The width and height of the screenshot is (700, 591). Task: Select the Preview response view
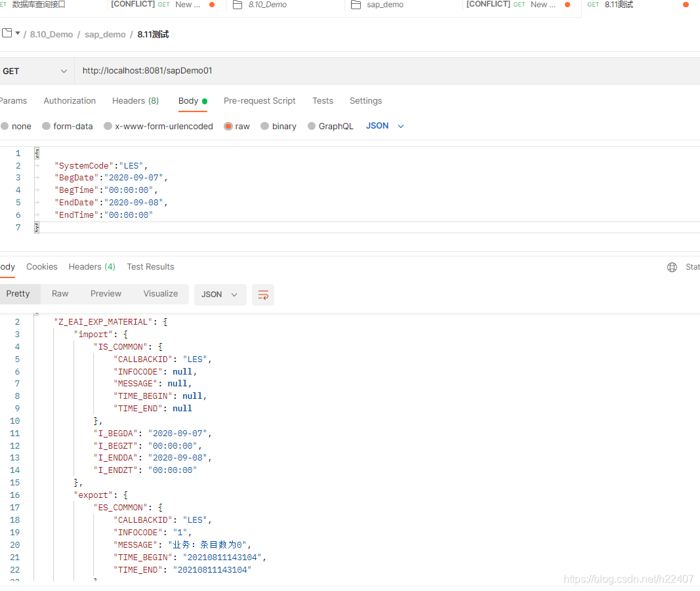pos(106,294)
